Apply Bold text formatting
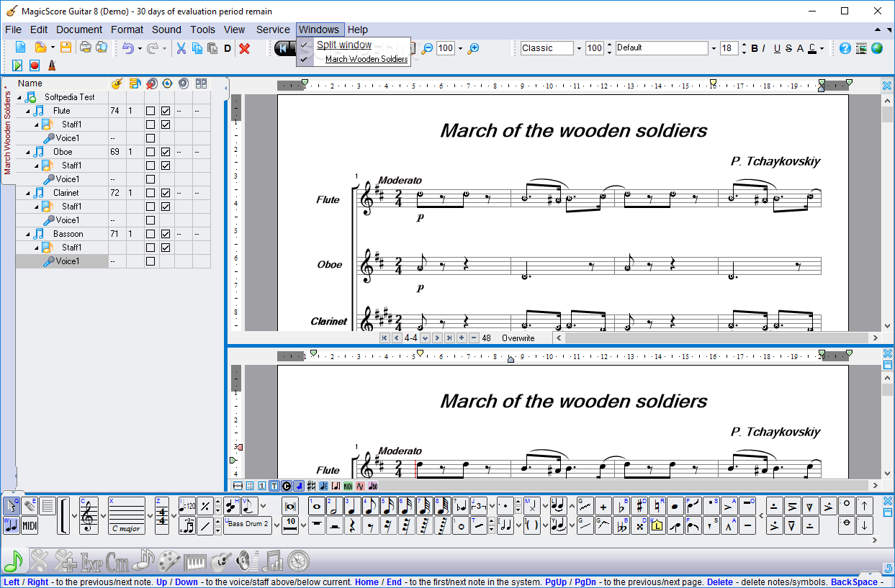 755,48
